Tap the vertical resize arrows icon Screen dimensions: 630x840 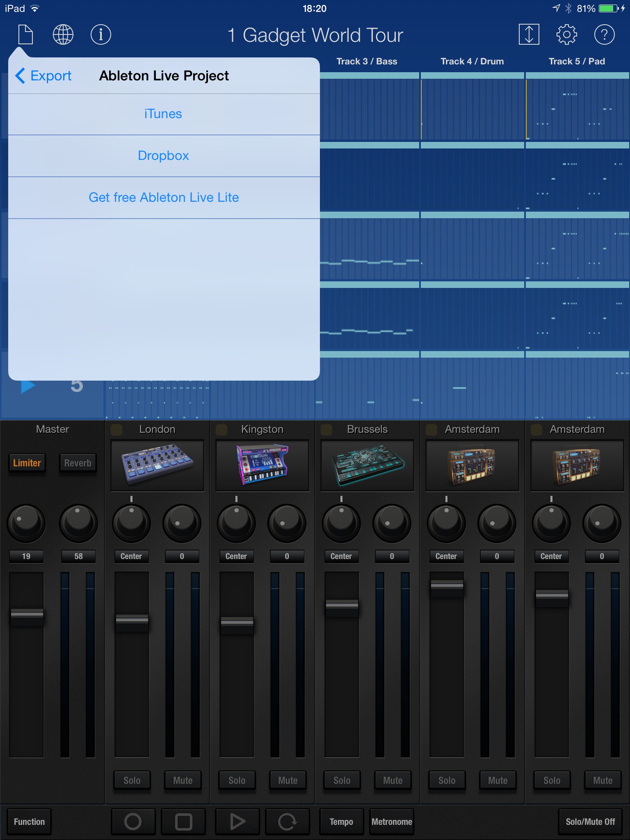coord(529,34)
